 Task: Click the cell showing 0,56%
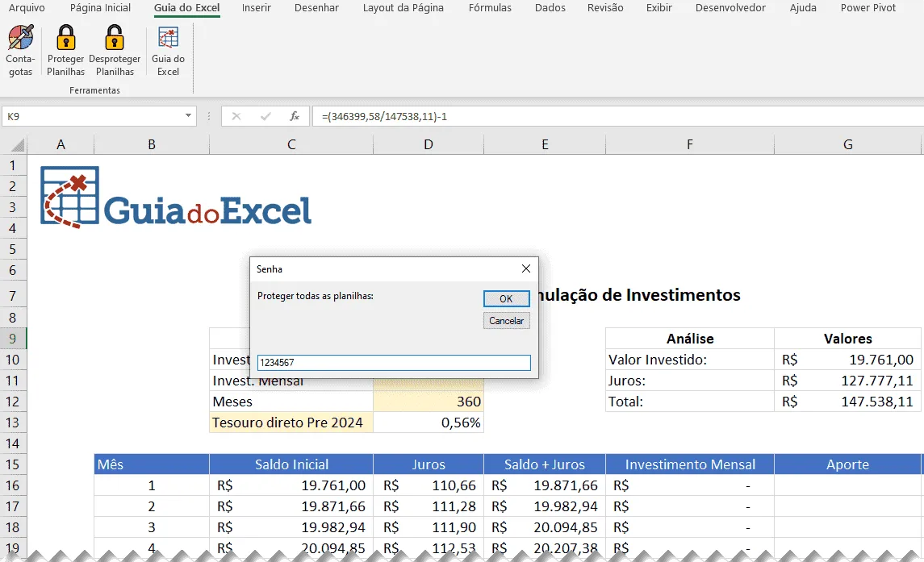pyautogui.click(x=429, y=423)
